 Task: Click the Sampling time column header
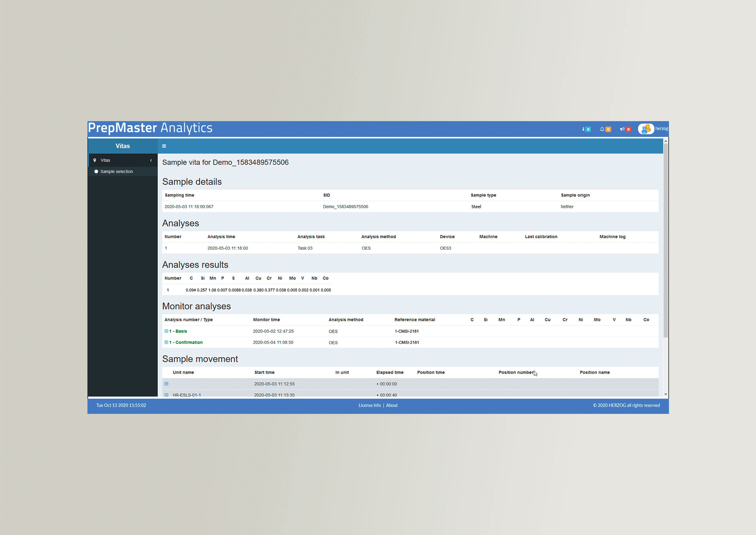click(180, 195)
